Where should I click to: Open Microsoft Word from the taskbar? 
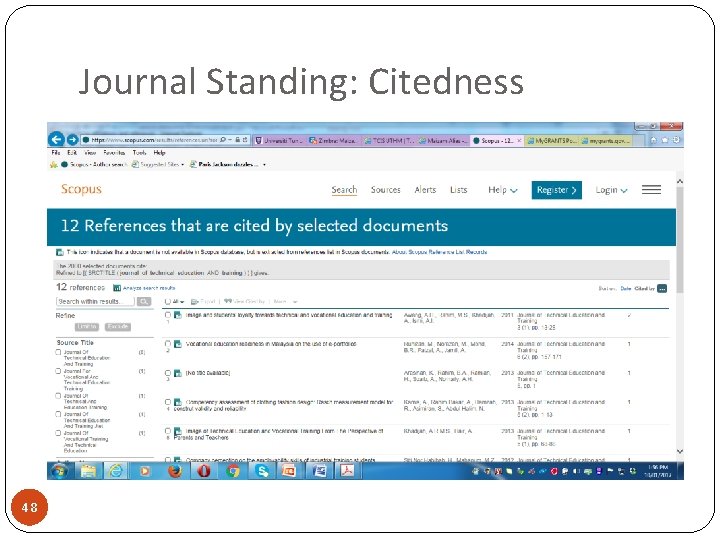(x=319, y=471)
